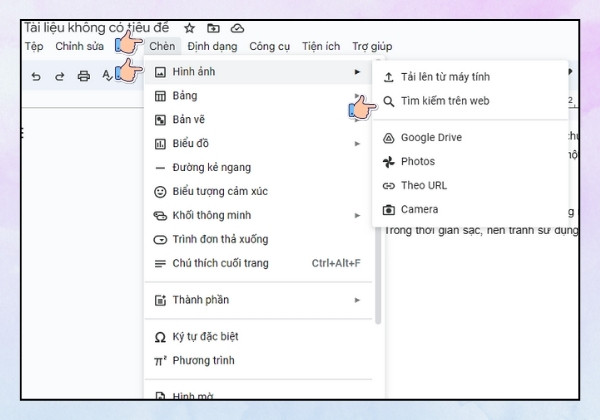Select Photos as image source
This screenshot has width=600, height=420.
tap(470, 162)
